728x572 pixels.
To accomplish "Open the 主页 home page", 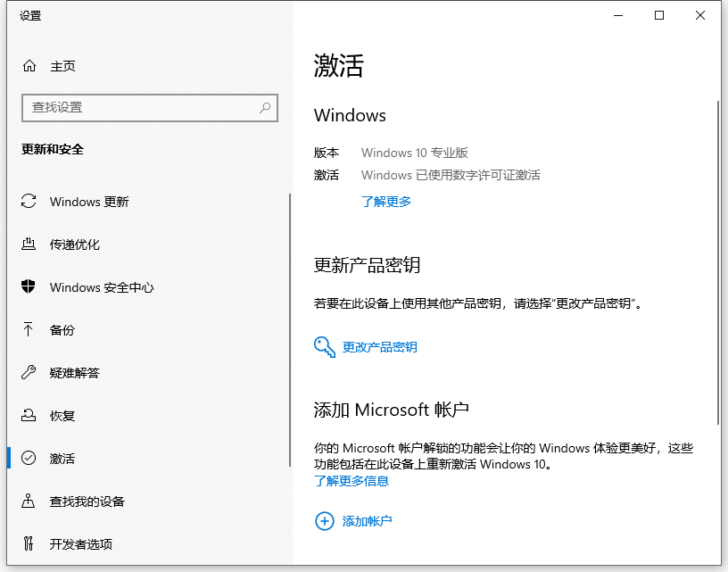I will coord(62,66).
